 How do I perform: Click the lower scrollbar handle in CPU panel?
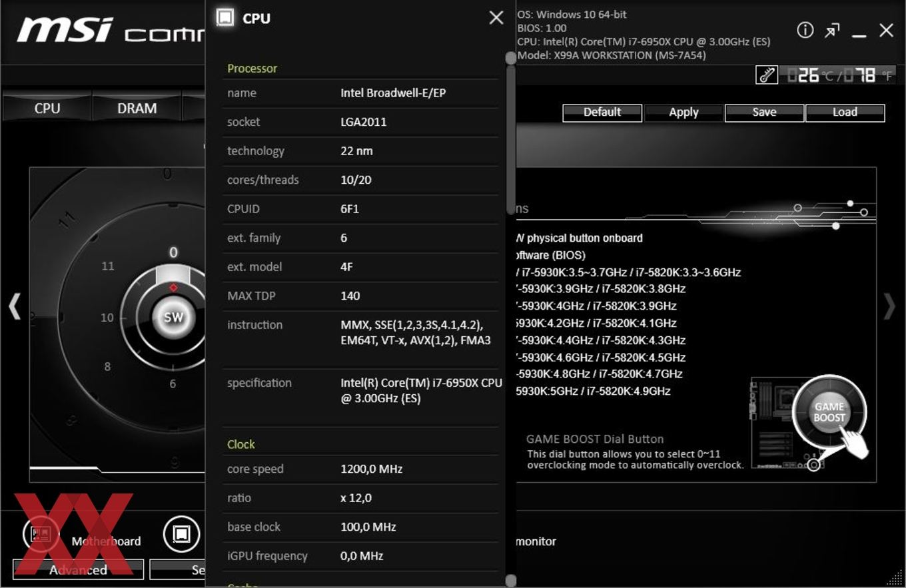(511, 581)
